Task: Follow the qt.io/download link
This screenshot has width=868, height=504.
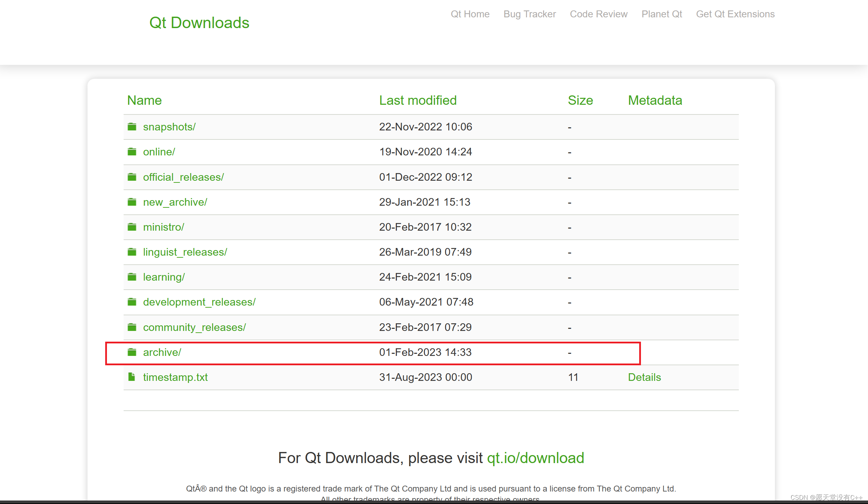Action: [x=535, y=458]
